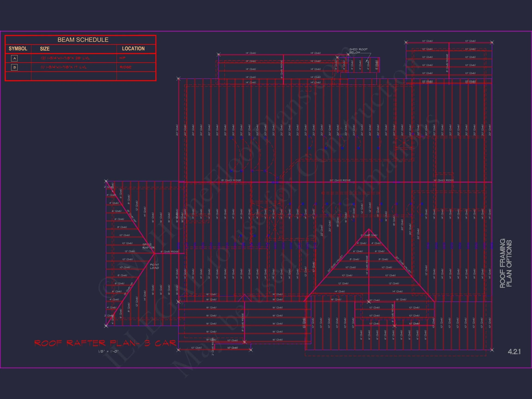Click the 20' (2x10) RIDGE label
The height and width of the screenshot is (399, 532).
(340, 180)
